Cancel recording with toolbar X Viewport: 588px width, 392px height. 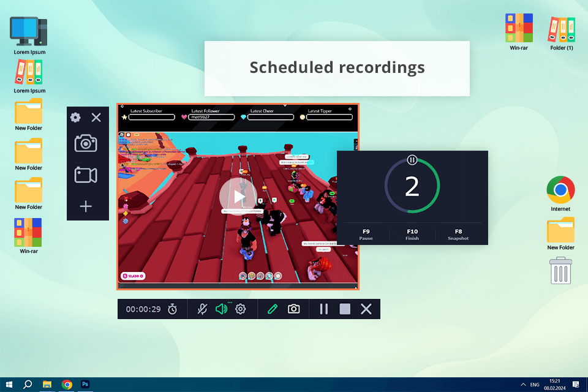pos(366,309)
